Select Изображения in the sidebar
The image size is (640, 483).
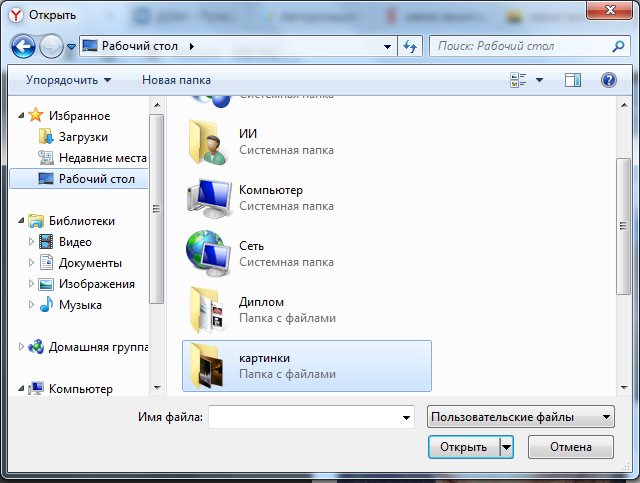97,284
